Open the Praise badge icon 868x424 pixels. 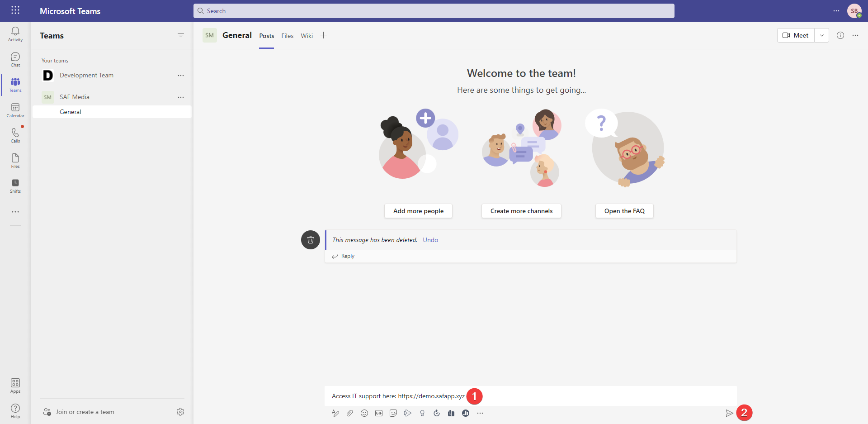coord(422,413)
